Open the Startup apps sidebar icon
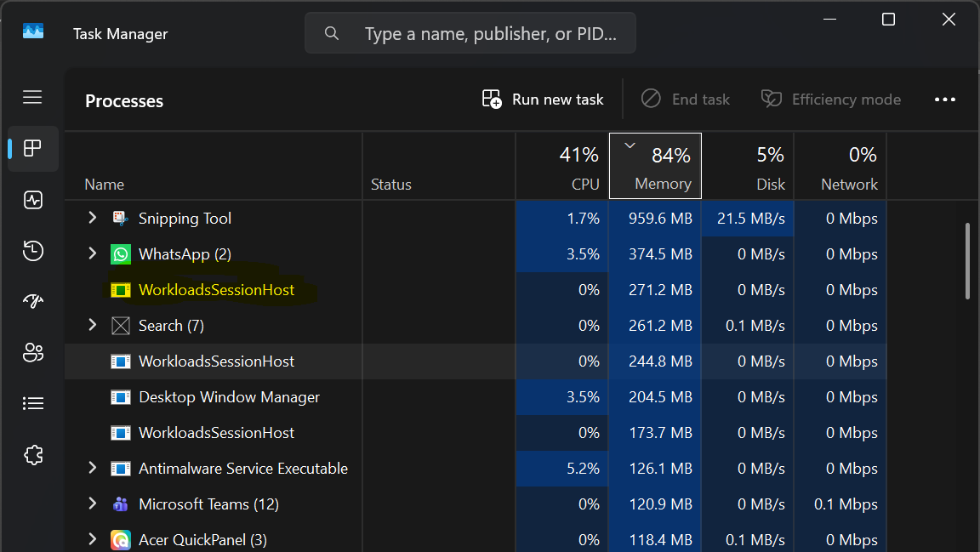 33,301
